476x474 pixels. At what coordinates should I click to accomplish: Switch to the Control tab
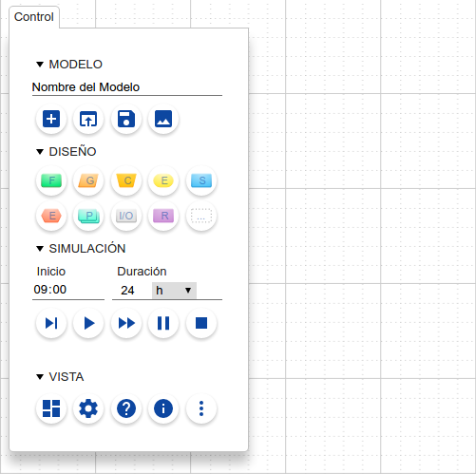[34, 17]
